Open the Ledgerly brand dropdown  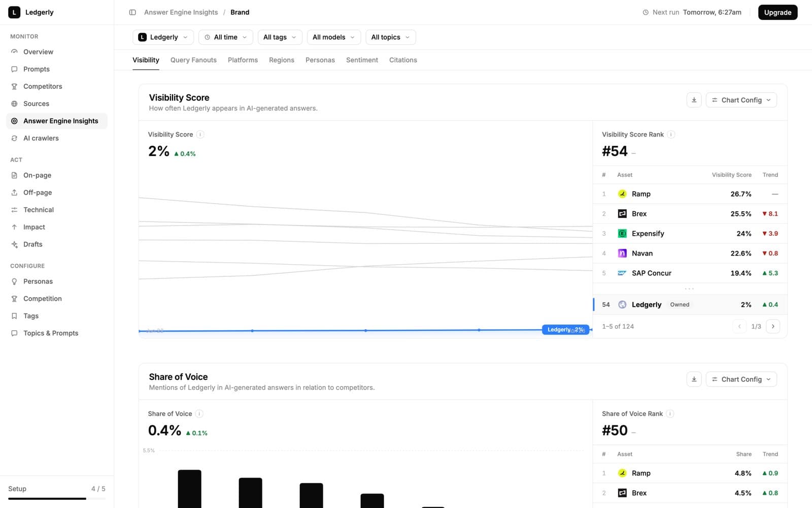163,37
